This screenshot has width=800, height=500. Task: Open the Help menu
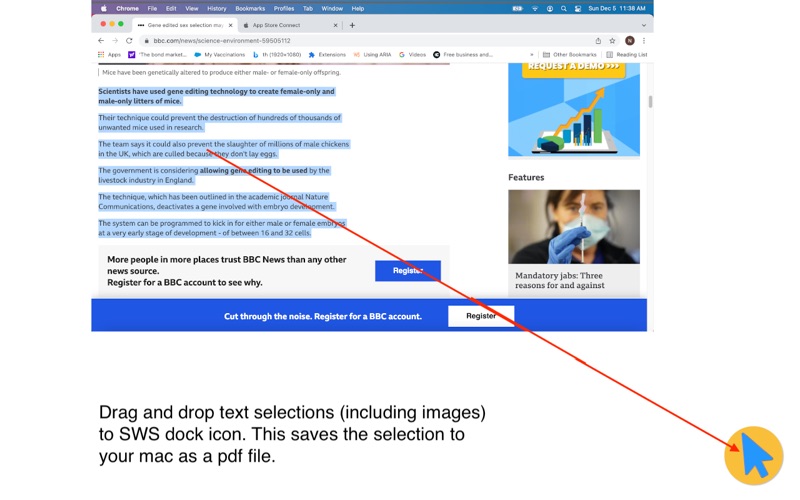click(x=358, y=8)
